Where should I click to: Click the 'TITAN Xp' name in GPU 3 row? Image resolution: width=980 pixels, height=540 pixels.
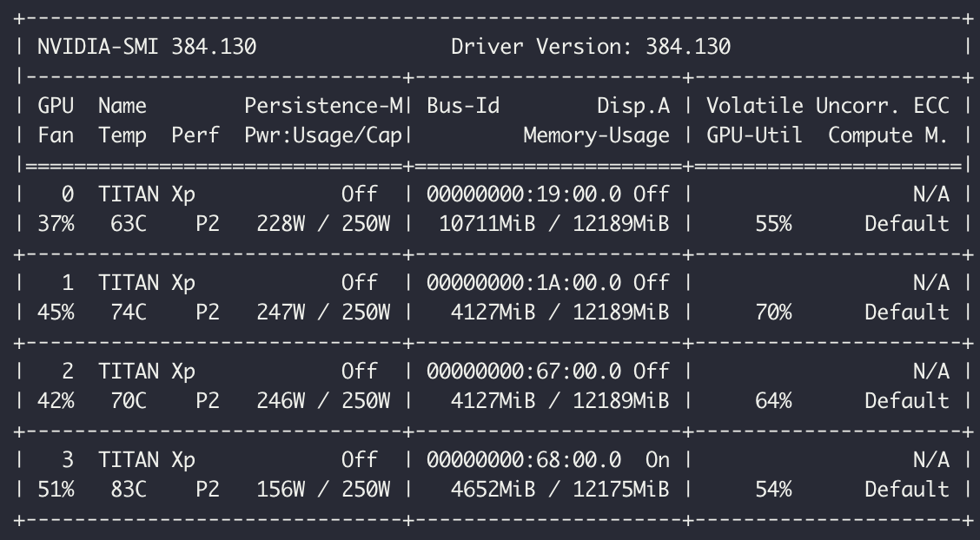(147, 460)
